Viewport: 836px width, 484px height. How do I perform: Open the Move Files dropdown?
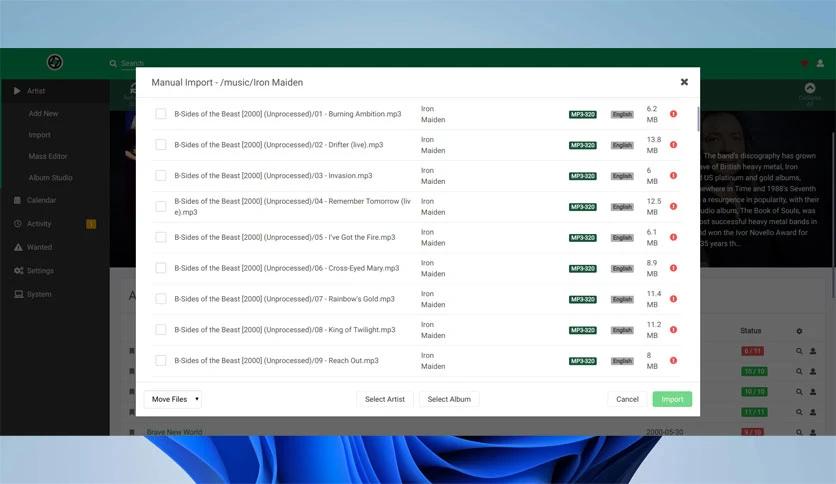[x=173, y=399]
